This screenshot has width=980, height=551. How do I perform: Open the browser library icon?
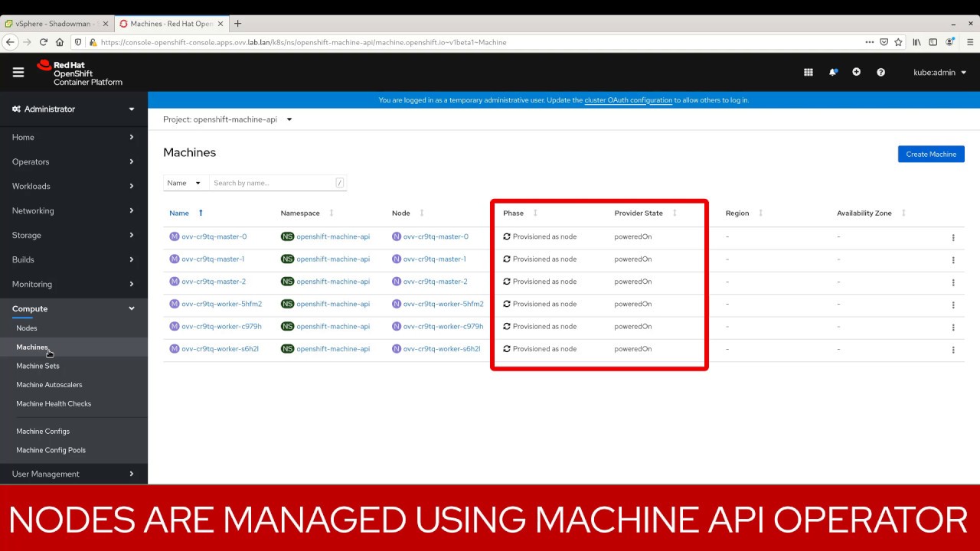pyautogui.click(x=916, y=42)
